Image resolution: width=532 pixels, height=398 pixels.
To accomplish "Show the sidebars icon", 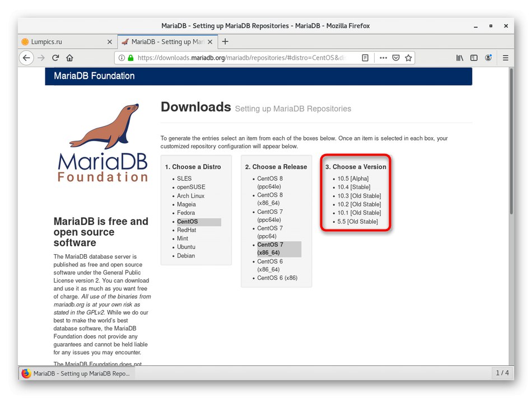I will (x=474, y=58).
